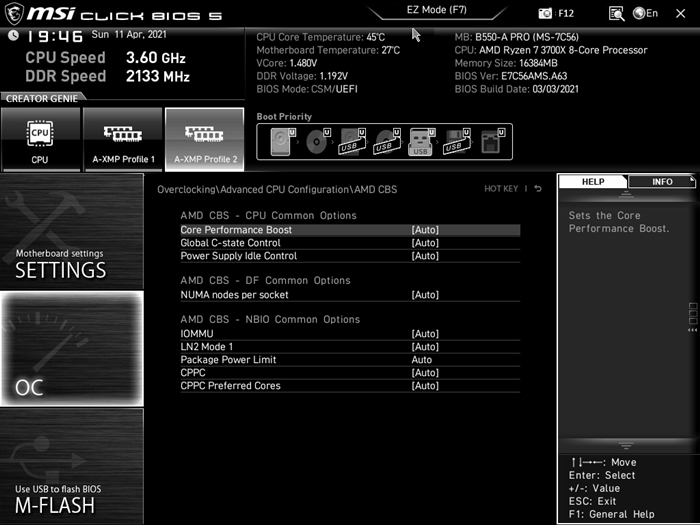Click the help panel top scroll handle
The width and height of the screenshot is (700, 525).
point(626,194)
